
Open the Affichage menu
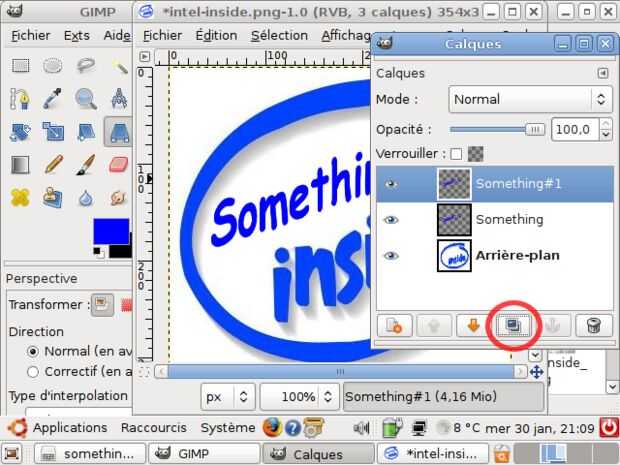pyautogui.click(x=346, y=36)
